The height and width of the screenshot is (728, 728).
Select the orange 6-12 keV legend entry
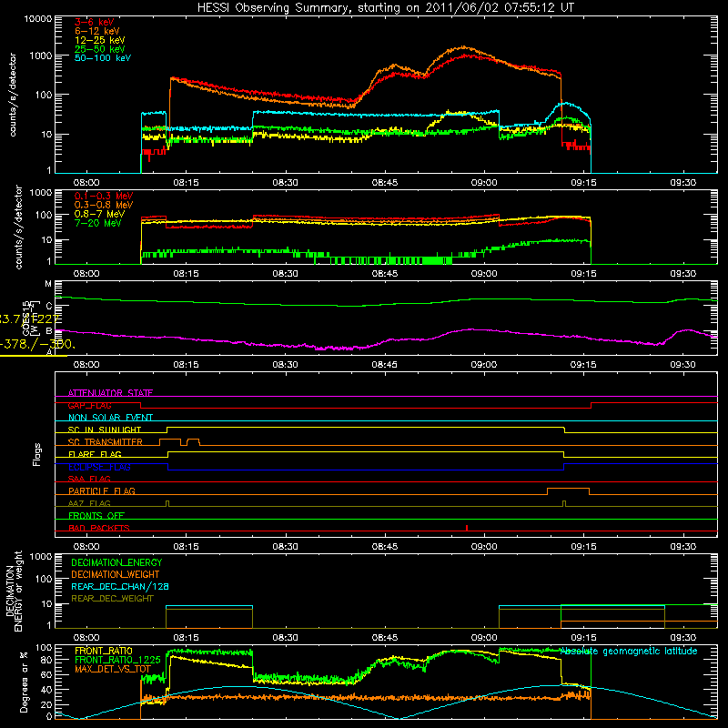pyautogui.click(x=97, y=31)
